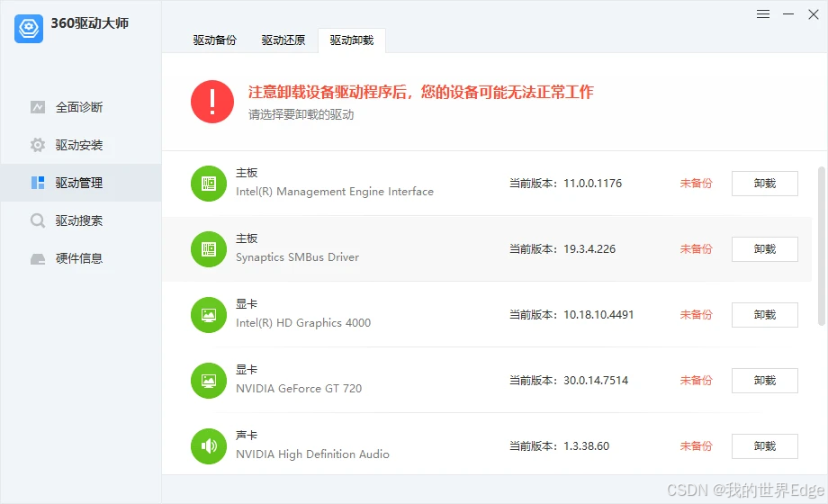
Task: Select the Intel(R) HD Graphics 4000 text
Action: click(303, 323)
